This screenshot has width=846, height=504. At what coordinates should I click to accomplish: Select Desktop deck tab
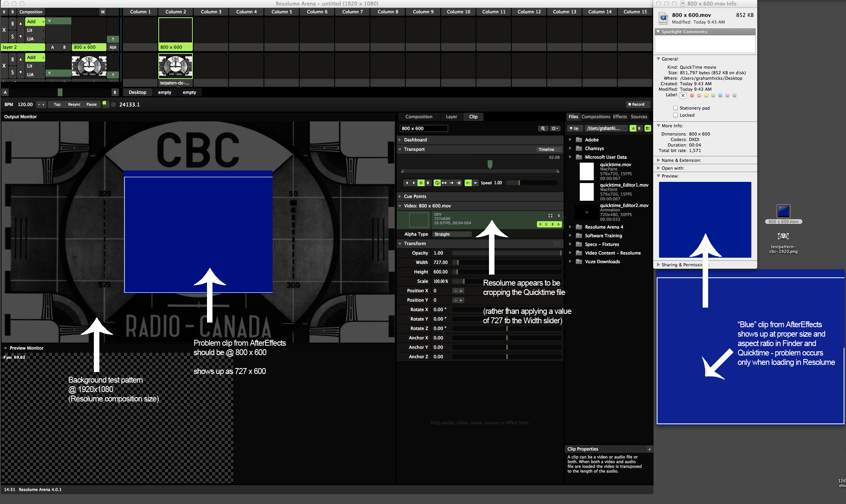pos(137,92)
